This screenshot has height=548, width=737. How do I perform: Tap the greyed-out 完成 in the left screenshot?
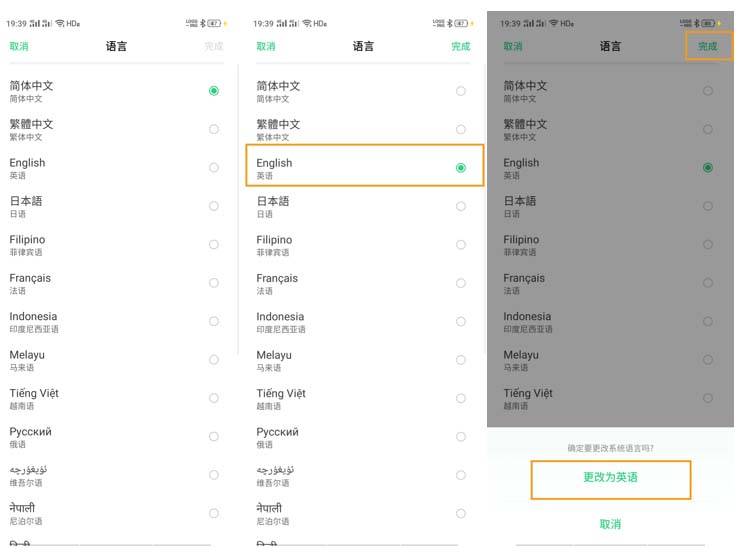[214, 46]
